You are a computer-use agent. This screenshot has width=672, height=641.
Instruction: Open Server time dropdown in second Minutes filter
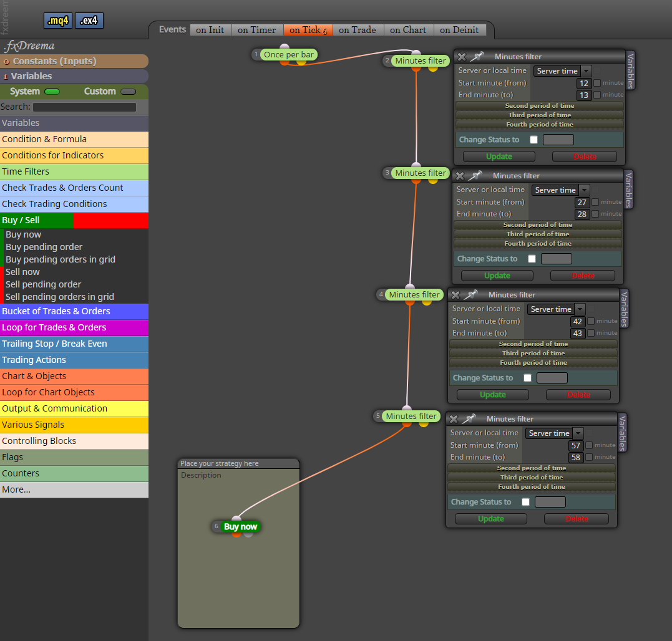click(560, 190)
